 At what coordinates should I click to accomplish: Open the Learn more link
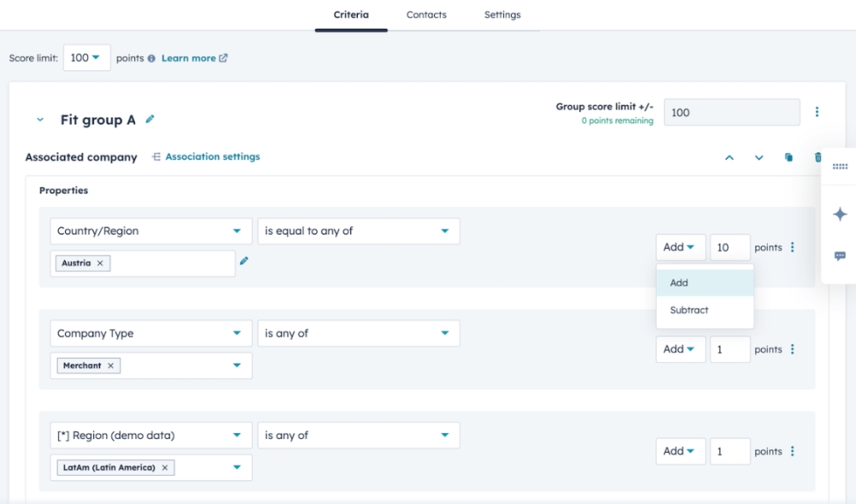pyautogui.click(x=194, y=58)
